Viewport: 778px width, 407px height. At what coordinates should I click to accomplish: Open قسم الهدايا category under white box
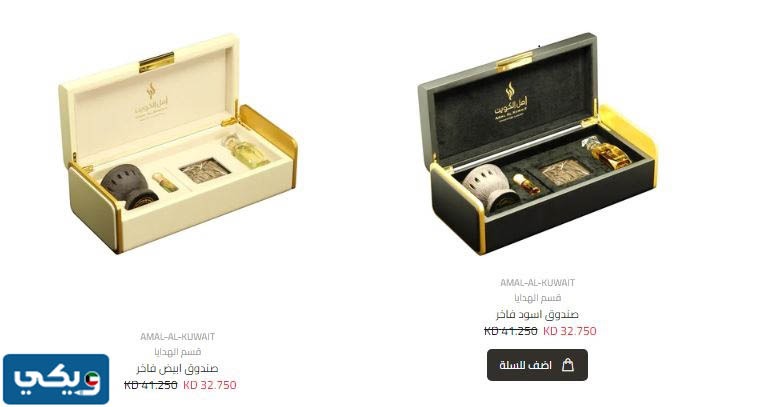click(178, 352)
